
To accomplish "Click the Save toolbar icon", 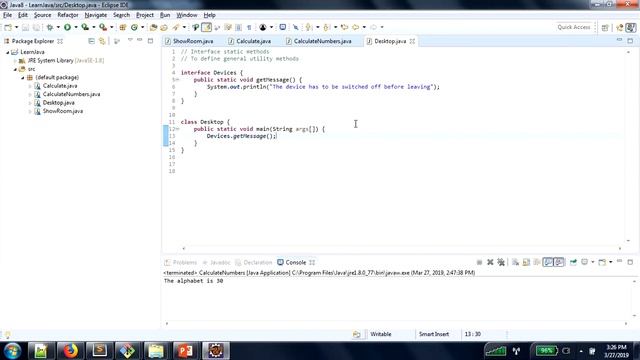I will (25, 27).
